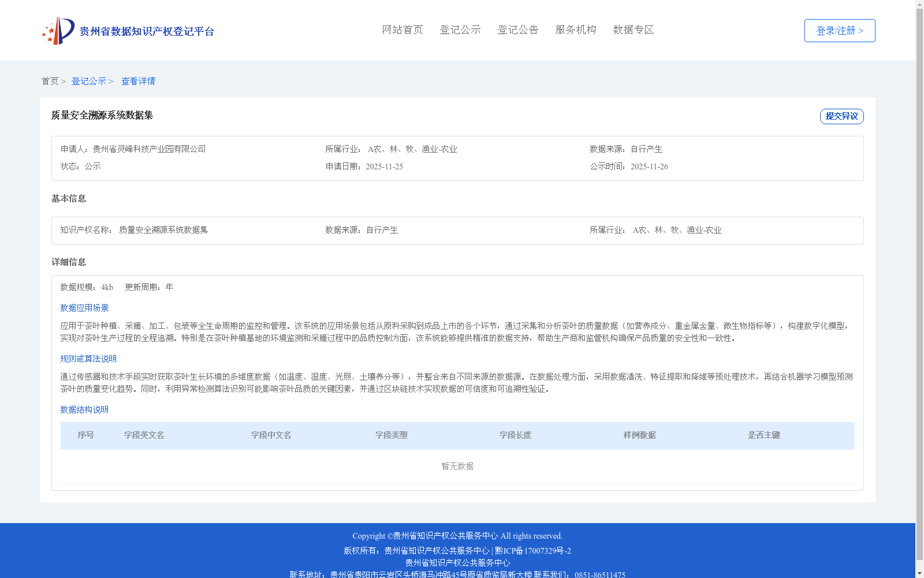This screenshot has height=578, width=924.
Task: Click the scrollbar up arrow
Action: tap(919, 5)
